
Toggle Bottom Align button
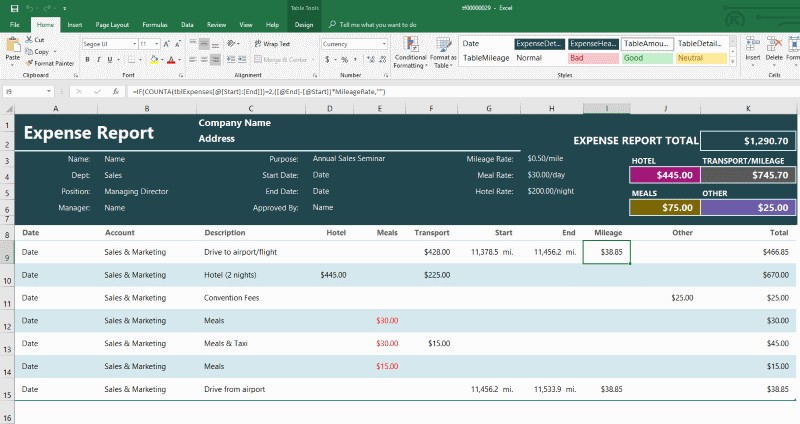[216, 44]
